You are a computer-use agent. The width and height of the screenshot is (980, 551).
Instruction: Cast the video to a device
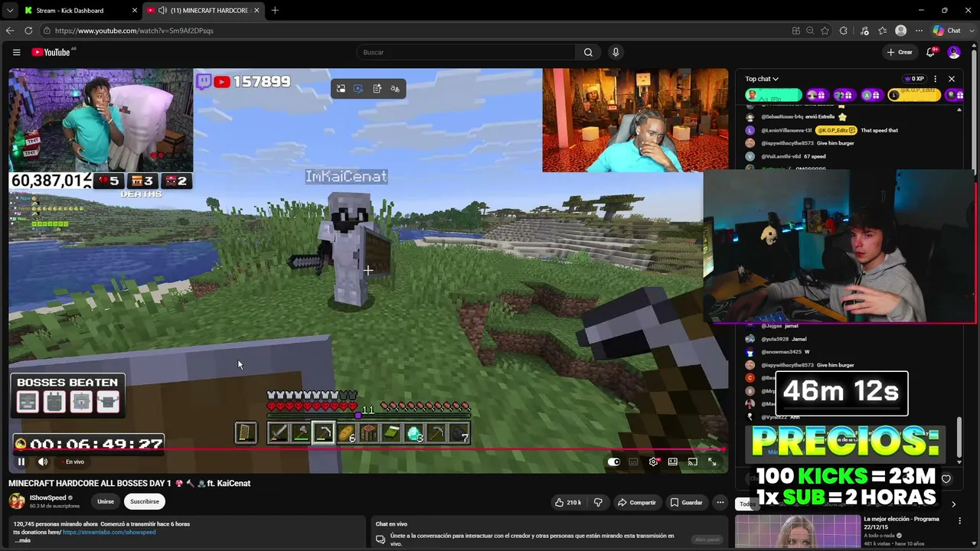coord(692,461)
